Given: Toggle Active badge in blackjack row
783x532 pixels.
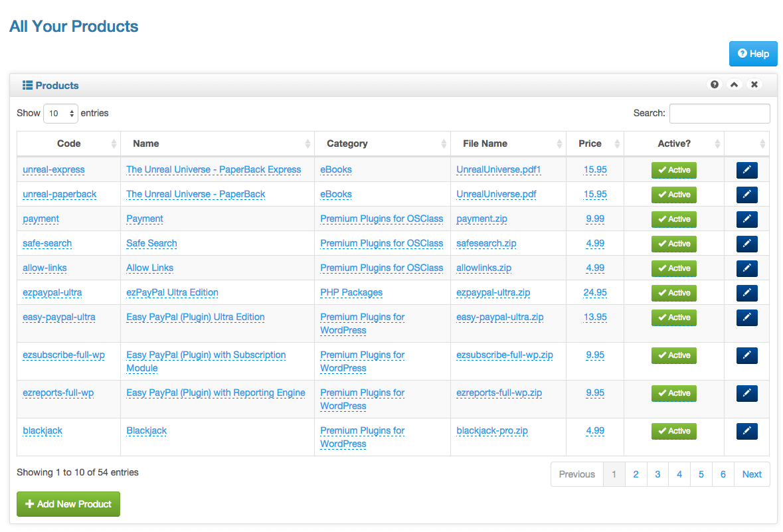Looking at the screenshot, I should [x=673, y=430].
